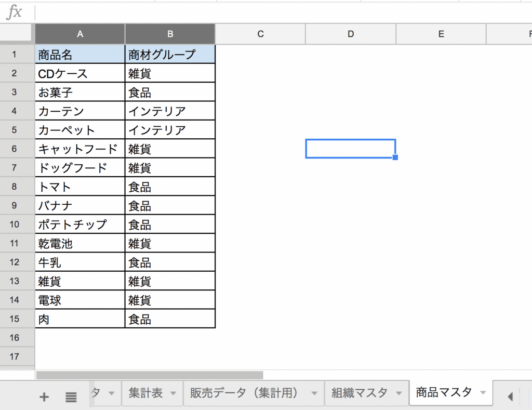Open the 集計表 tab dropdown menu
Image resolution: width=532 pixels, height=410 pixels.
pos(172,393)
